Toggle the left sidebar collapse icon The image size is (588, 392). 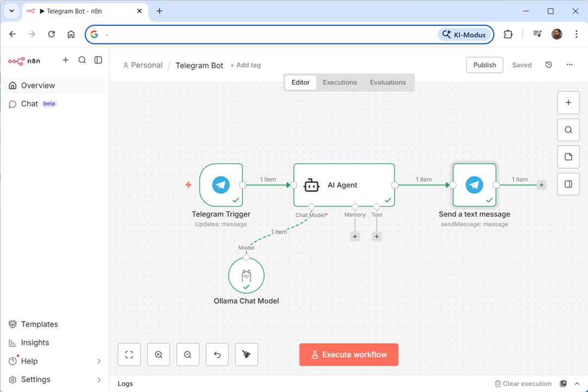pyautogui.click(x=98, y=60)
